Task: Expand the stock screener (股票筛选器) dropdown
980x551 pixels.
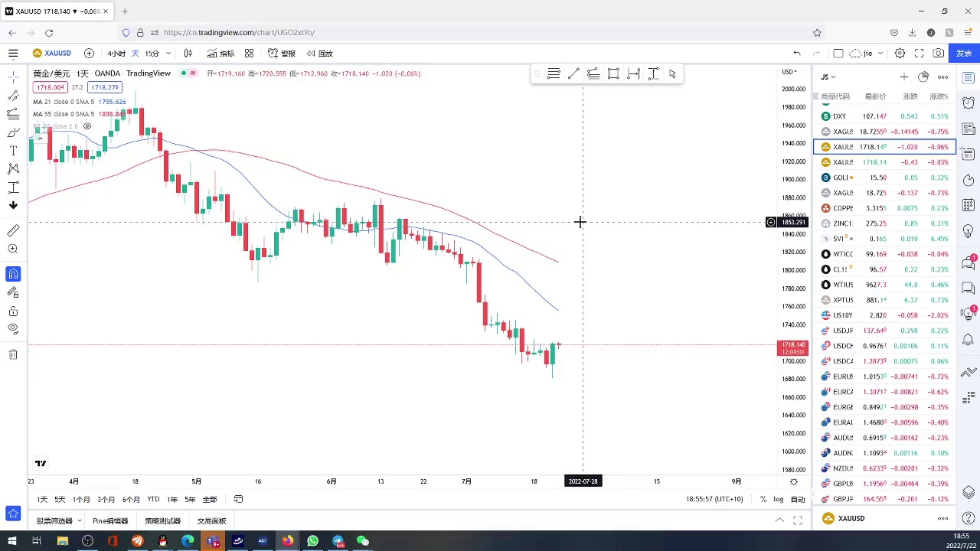Action: (79, 521)
